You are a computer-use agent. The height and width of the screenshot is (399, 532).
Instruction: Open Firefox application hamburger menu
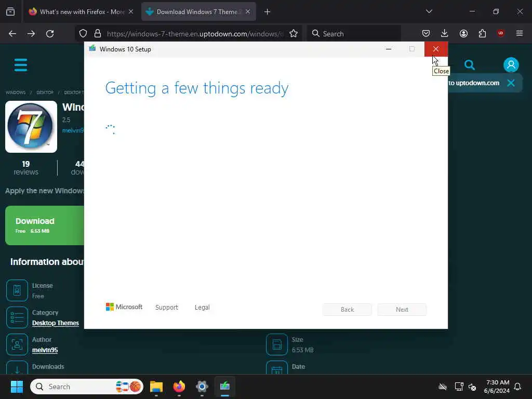click(520, 33)
